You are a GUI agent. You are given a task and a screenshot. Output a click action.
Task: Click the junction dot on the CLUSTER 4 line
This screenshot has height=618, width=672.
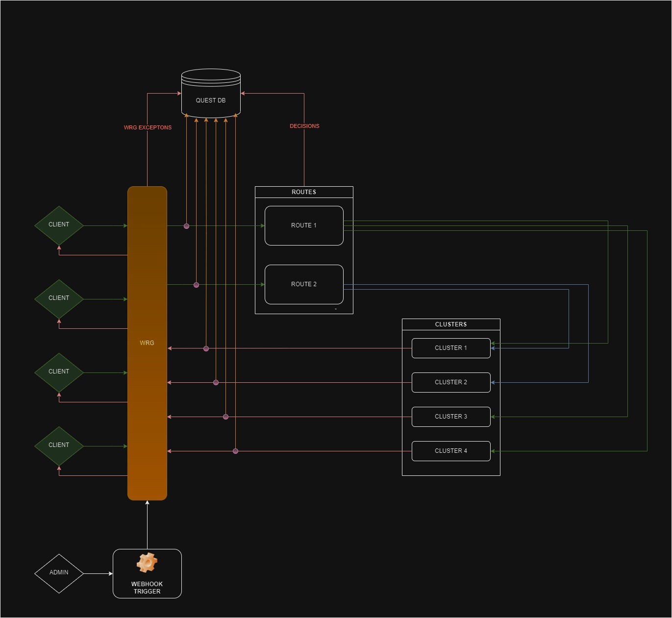point(235,451)
